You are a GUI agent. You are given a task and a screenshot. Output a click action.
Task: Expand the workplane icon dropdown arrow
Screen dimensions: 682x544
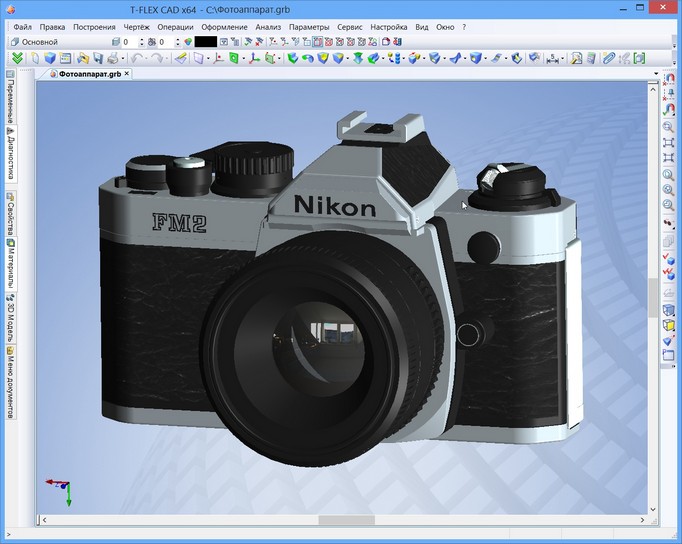click(x=208, y=58)
